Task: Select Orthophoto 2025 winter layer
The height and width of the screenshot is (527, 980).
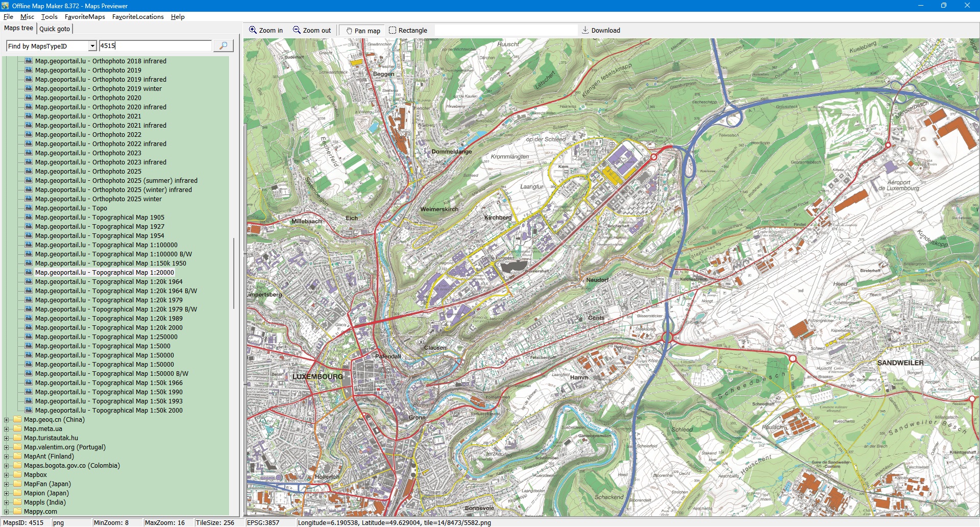Action: tap(98, 199)
